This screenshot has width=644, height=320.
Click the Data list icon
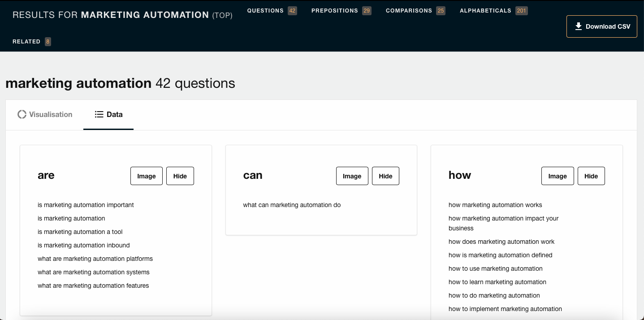tap(99, 114)
